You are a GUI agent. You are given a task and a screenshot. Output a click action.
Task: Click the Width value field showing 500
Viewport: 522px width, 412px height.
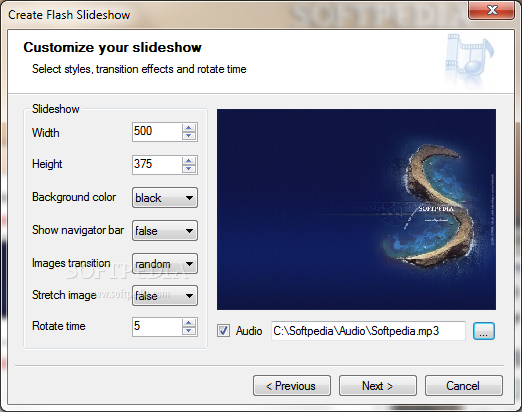[x=157, y=132]
